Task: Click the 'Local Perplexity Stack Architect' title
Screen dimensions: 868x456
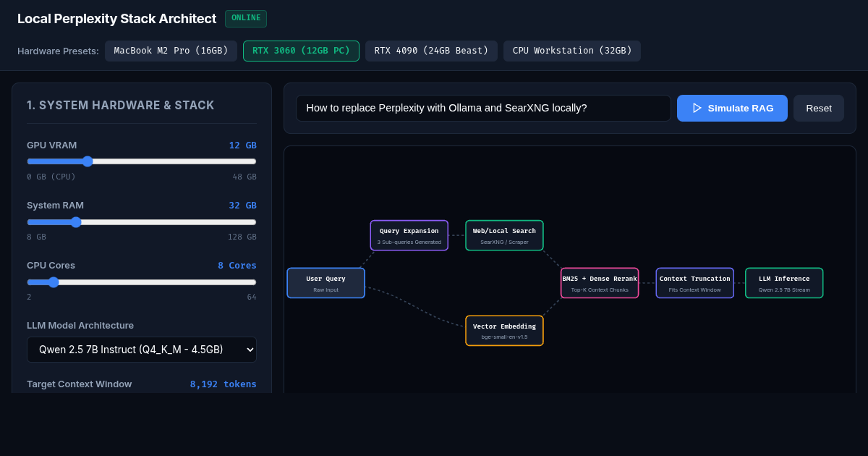Action: 116,19
